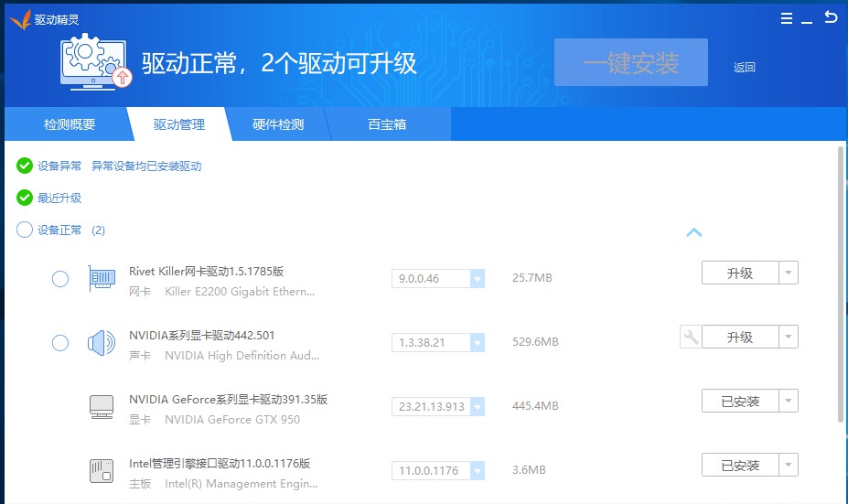848x504 pixels.
Task: Click NVIDIA系列显卡驱动442.501 title
Action: pyautogui.click(x=202, y=336)
